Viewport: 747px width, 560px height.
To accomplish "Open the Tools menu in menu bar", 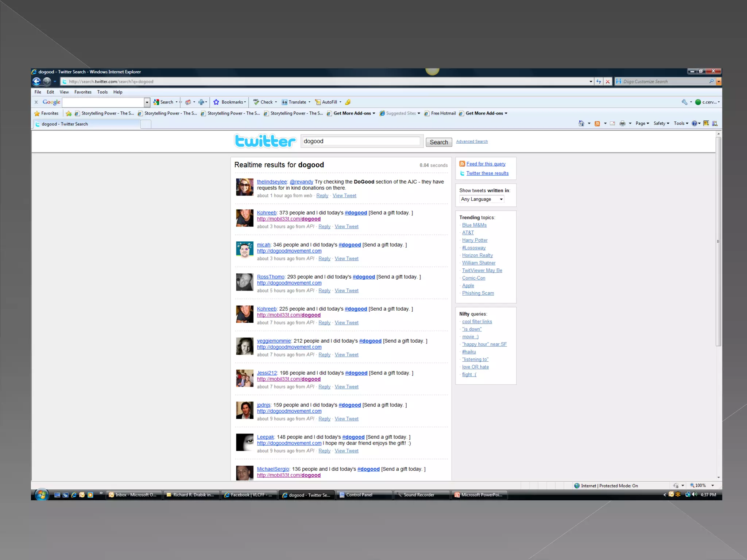I will [x=102, y=92].
